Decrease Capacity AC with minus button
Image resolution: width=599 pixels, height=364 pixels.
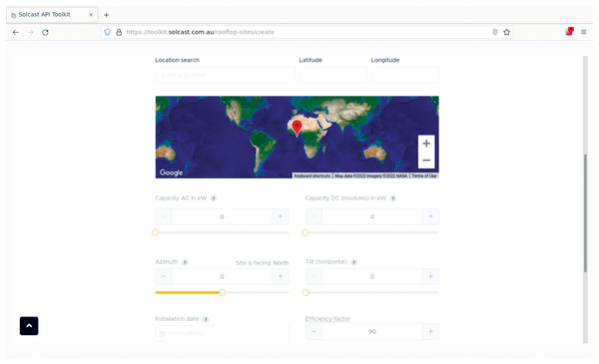(x=164, y=216)
